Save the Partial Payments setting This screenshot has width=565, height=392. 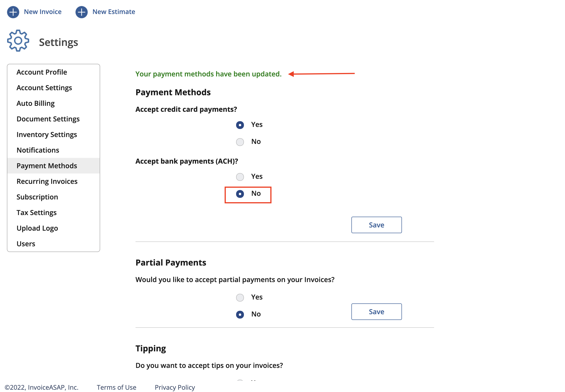(376, 311)
